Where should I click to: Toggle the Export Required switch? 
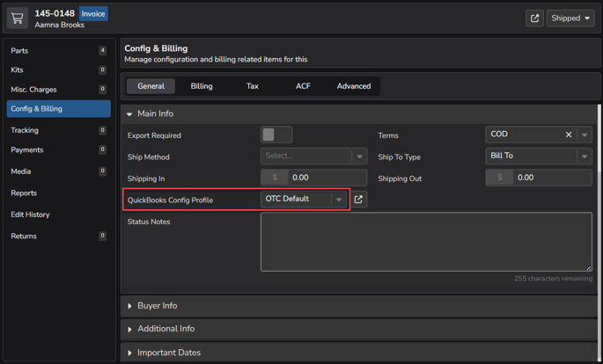pyautogui.click(x=276, y=135)
